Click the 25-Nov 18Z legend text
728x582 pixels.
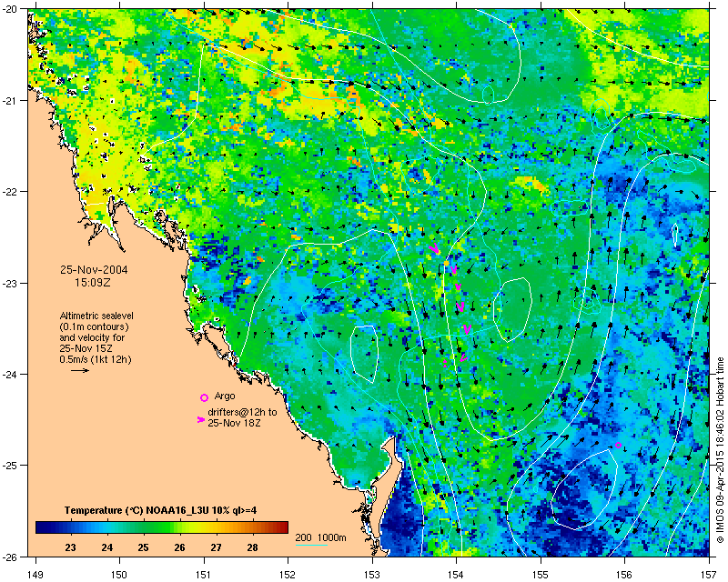234,423
